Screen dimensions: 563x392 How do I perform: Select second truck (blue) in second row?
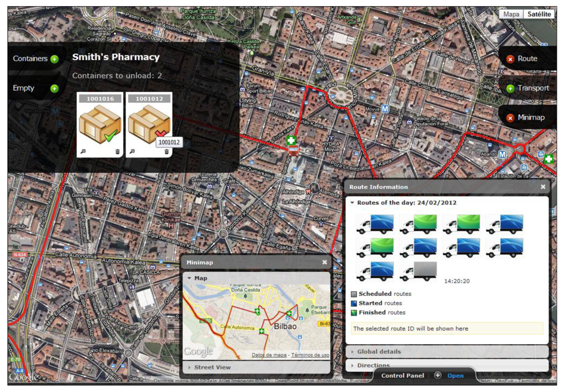pos(418,248)
